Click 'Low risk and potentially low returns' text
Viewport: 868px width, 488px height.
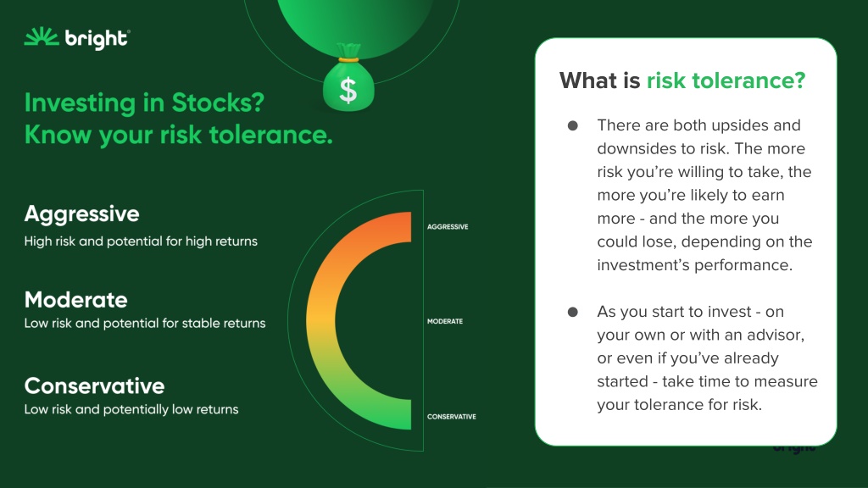point(131,410)
